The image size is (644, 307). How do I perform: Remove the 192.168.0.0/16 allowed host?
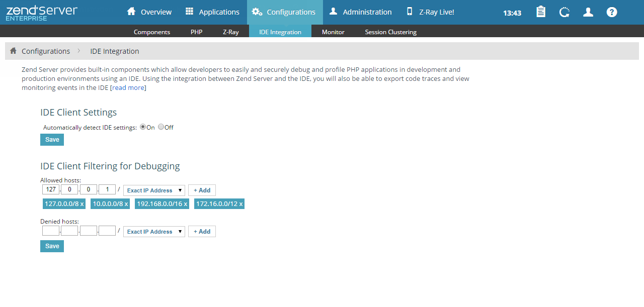185,204
